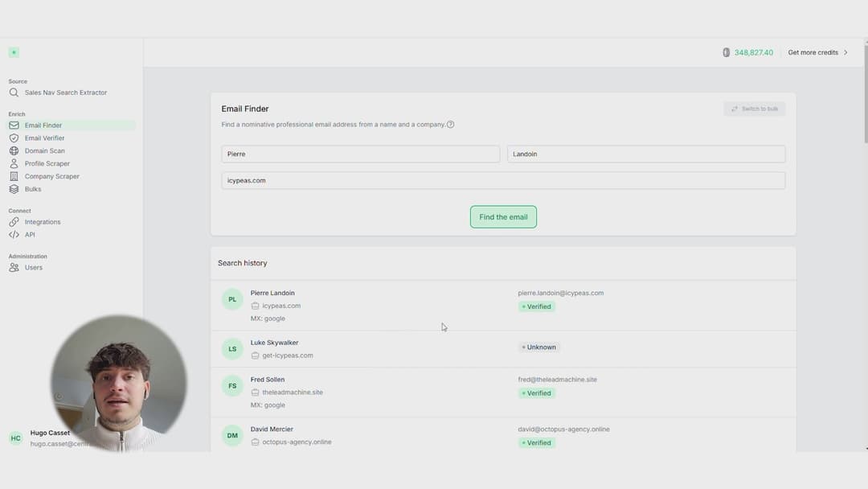Screen dimensions: 868x489
Task: Select the Email Finder envelope icon
Action: [14, 125]
